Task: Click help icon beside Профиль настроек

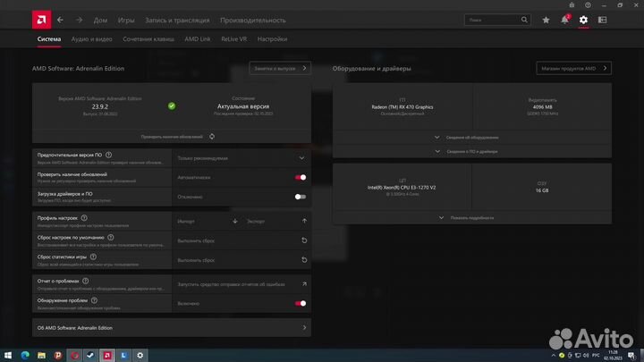Action: pyautogui.click(x=84, y=218)
